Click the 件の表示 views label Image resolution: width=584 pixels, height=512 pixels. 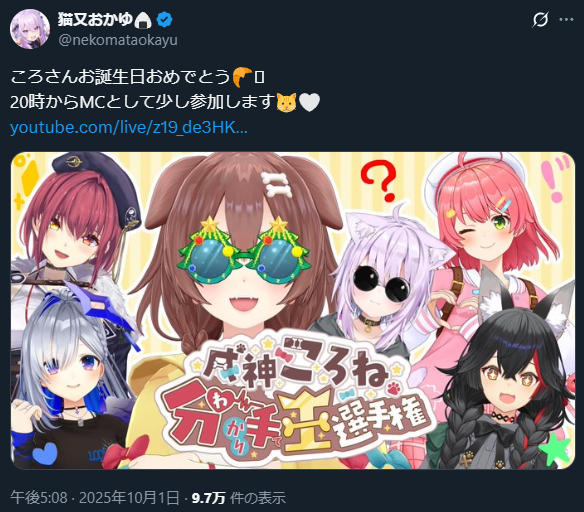pos(258,497)
